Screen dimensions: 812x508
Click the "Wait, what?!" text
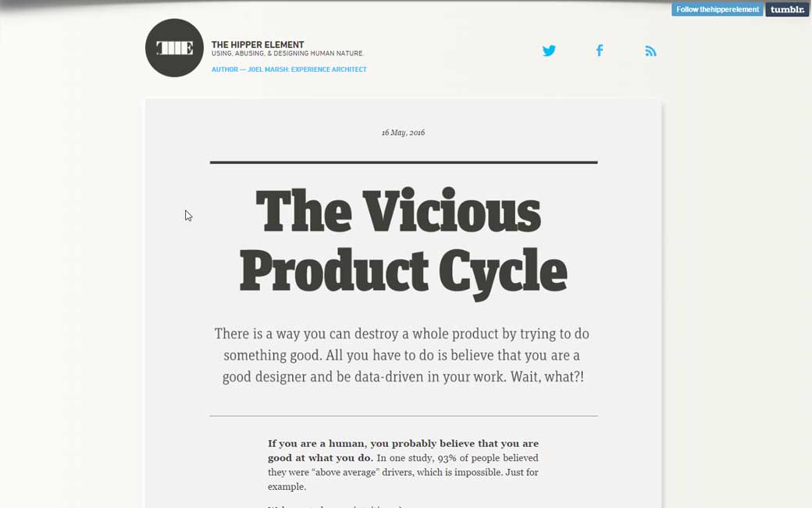click(x=547, y=377)
